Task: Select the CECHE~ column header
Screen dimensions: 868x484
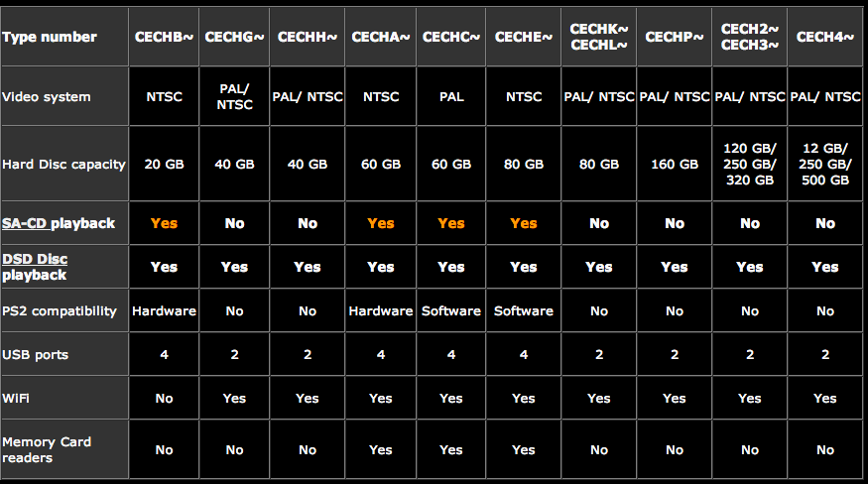Action: point(524,37)
